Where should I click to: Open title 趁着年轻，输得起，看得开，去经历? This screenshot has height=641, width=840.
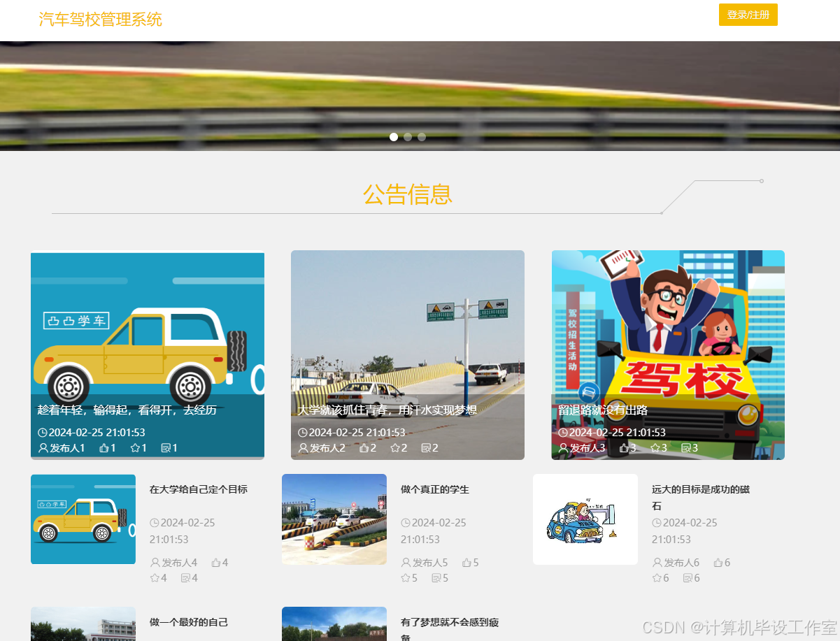127,410
